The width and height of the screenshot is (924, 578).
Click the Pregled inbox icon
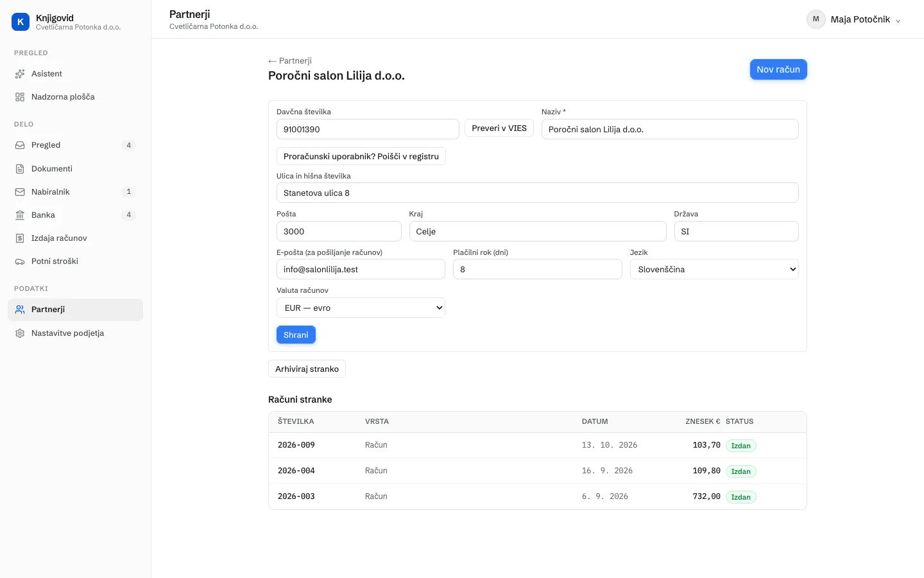click(20, 145)
